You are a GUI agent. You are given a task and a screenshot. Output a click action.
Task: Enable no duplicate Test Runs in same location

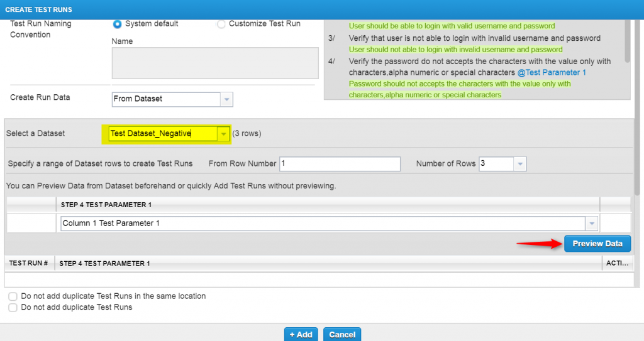[13, 296]
